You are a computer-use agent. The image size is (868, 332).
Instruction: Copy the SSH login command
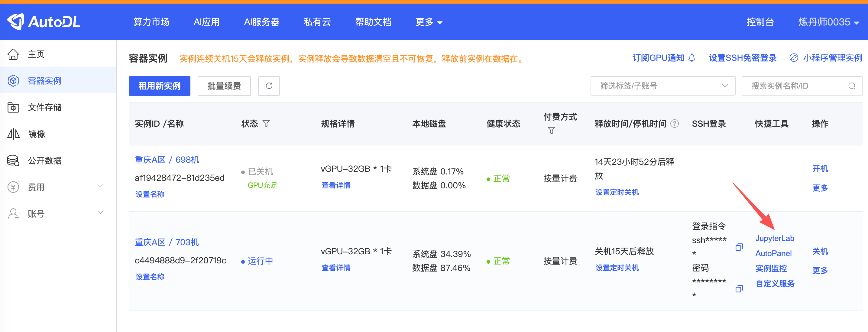click(739, 247)
